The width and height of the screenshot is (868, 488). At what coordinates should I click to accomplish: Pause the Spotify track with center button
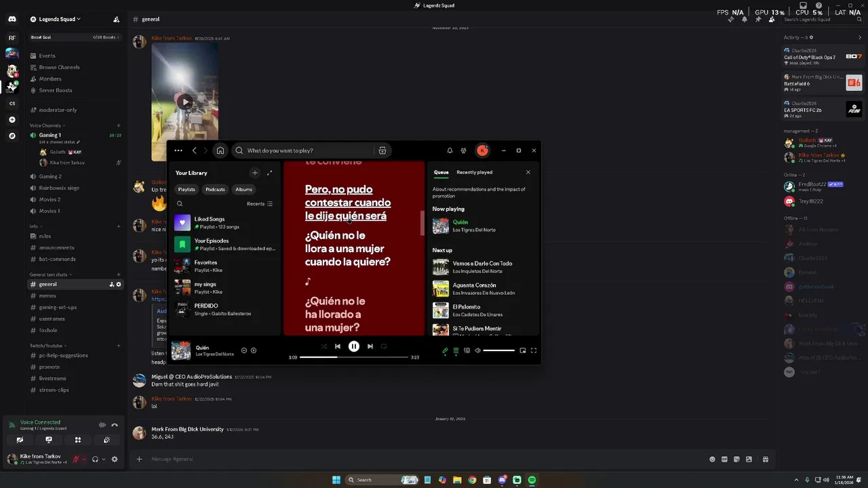[353, 346]
